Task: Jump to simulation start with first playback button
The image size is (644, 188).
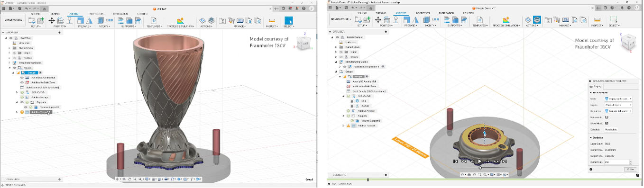Action: [x=455, y=161]
